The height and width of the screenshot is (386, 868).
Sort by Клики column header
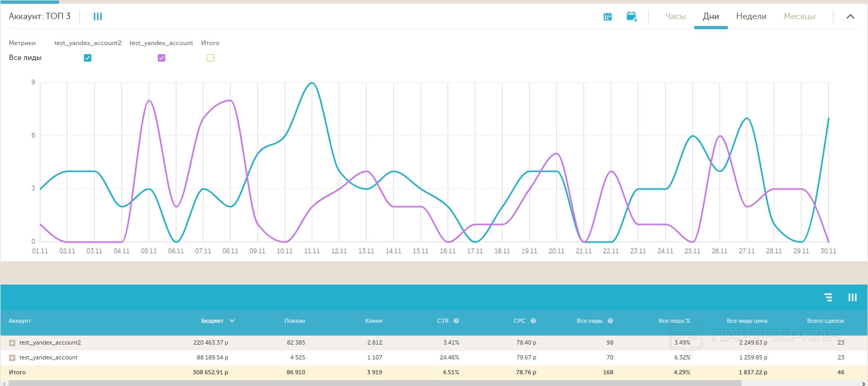(x=373, y=321)
